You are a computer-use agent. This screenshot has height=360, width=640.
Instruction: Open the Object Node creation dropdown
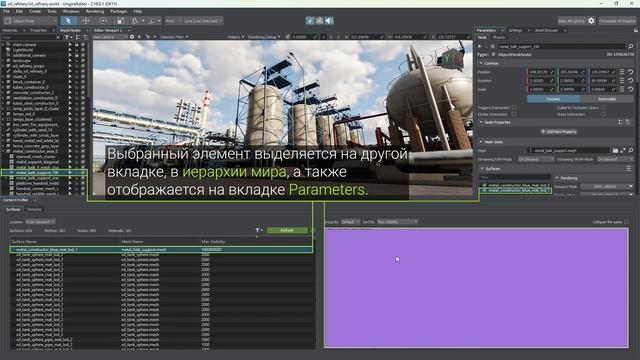(x=30, y=20)
